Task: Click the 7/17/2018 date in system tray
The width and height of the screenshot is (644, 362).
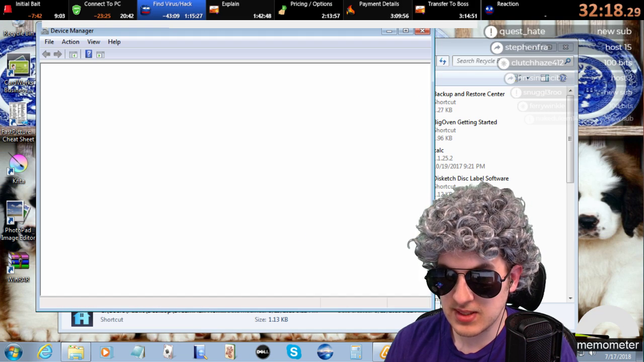Action: pos(618,357)
